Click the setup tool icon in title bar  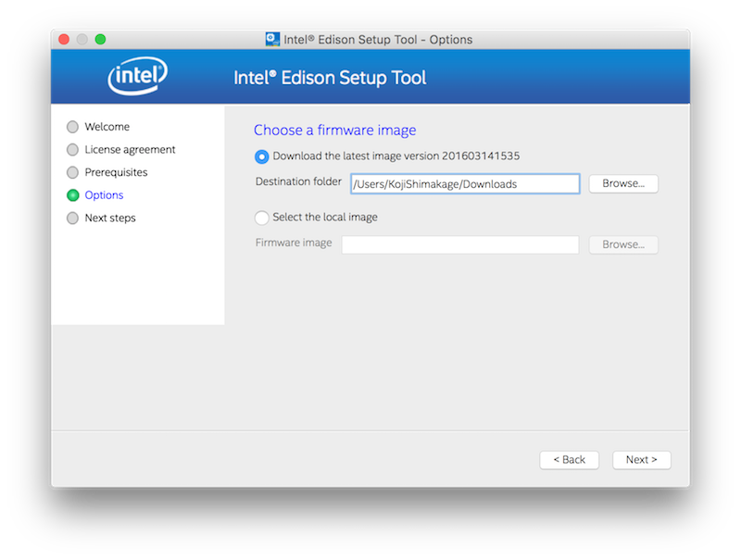click(272, 39)
